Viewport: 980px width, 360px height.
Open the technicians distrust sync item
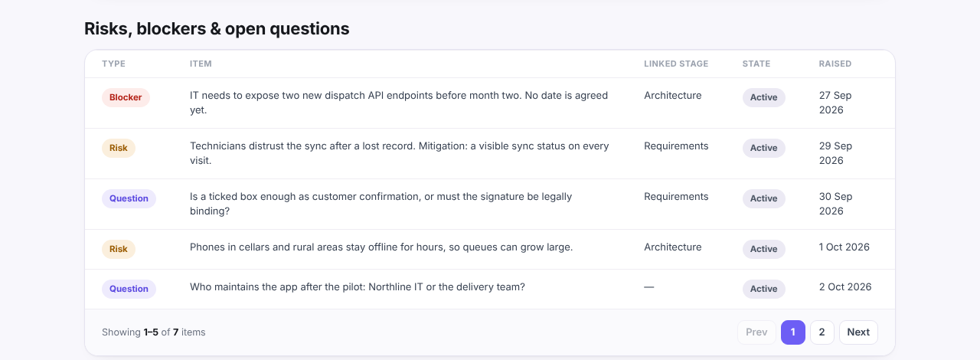[400, 153]
